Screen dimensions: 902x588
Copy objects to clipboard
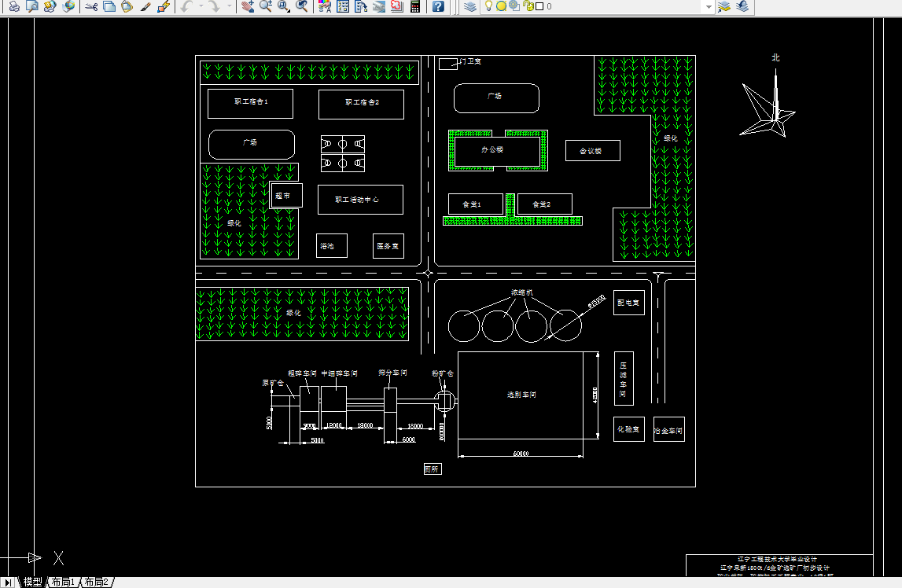click(x=109, y=6)
